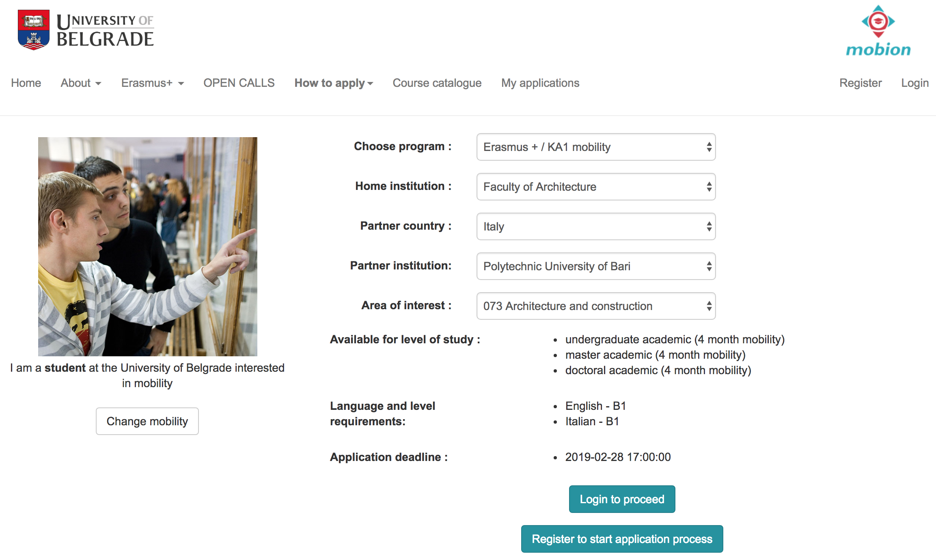
Task: Open the Area of interest dropdown
Action: [596, 306]
